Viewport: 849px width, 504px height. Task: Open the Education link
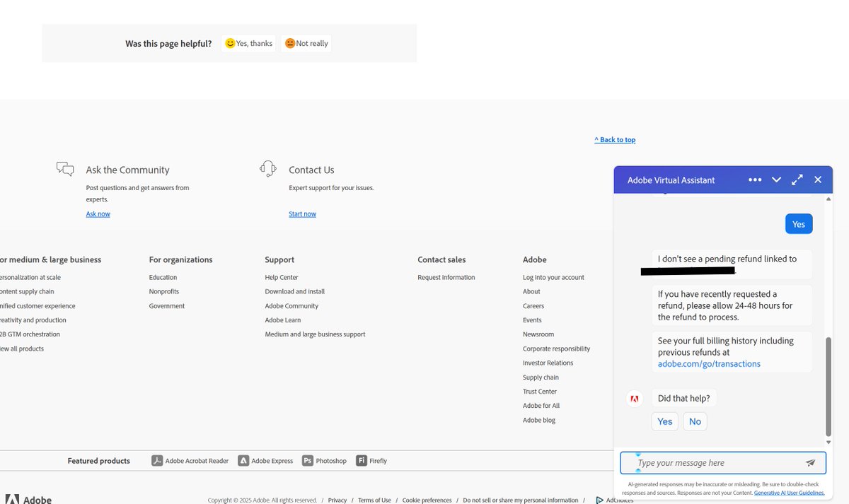click(x=163, y=278)
